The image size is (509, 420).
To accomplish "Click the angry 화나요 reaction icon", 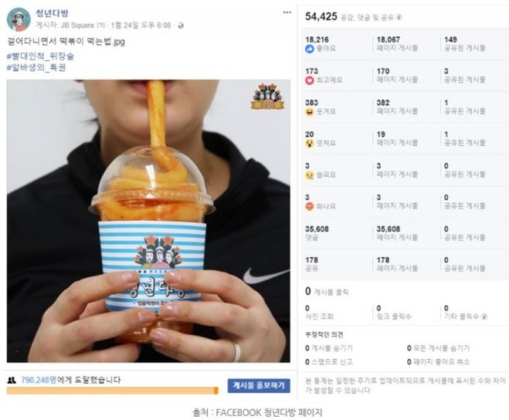I will (x=309, y=206).
